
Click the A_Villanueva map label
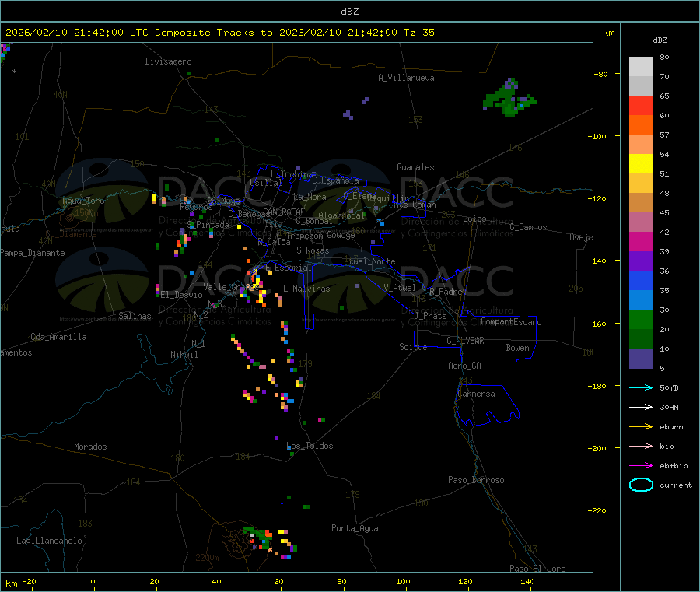tap(406, 78)
